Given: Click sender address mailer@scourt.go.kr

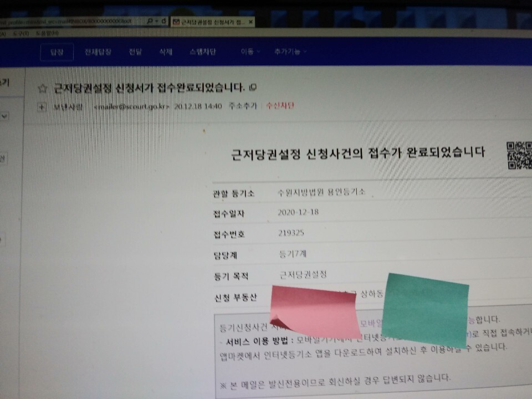Looking at the screenshot, I should [x=131, y=106].
